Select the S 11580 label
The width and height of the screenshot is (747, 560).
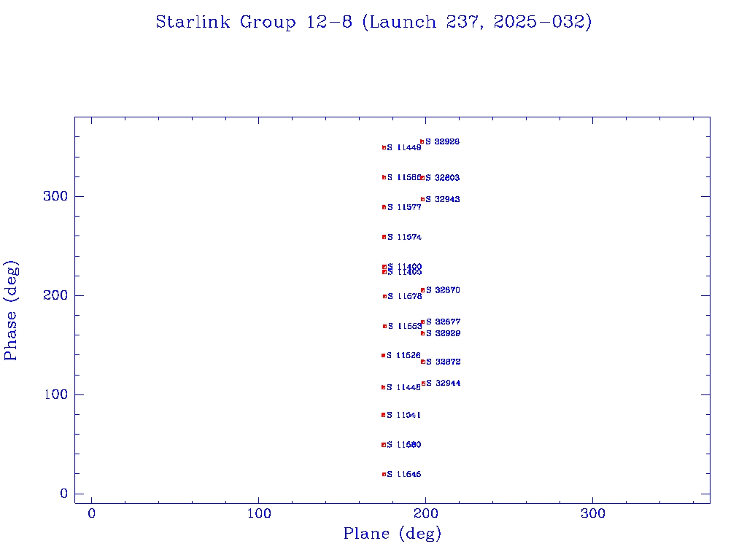(x=404, y=445)
